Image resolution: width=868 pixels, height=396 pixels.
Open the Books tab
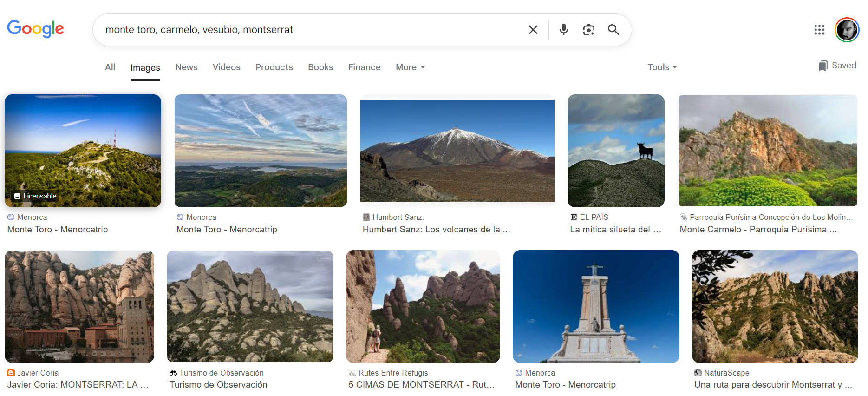point(321,67)
